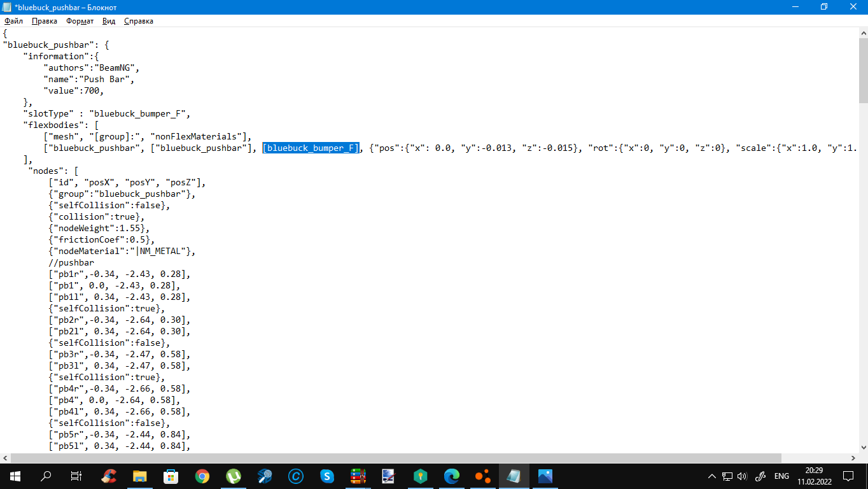
Task: Click the "pb1r" node line
Action: click(x=120, y=274)
